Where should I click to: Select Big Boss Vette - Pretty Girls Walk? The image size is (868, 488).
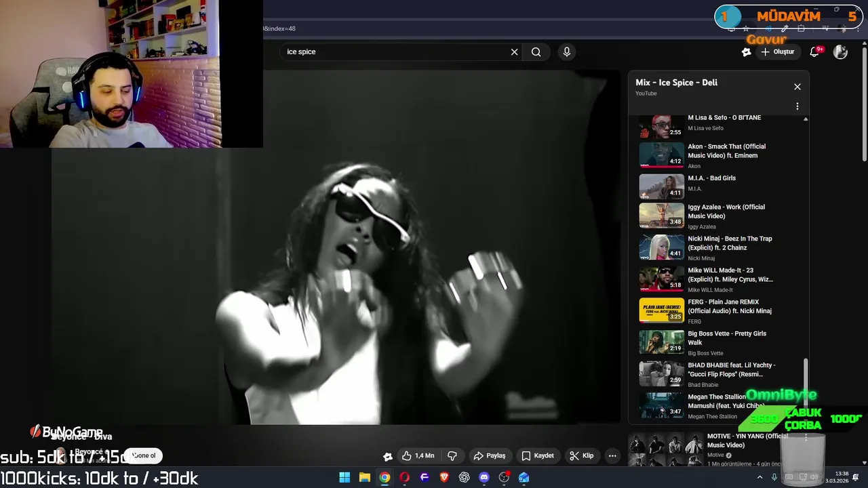point(727,338)
